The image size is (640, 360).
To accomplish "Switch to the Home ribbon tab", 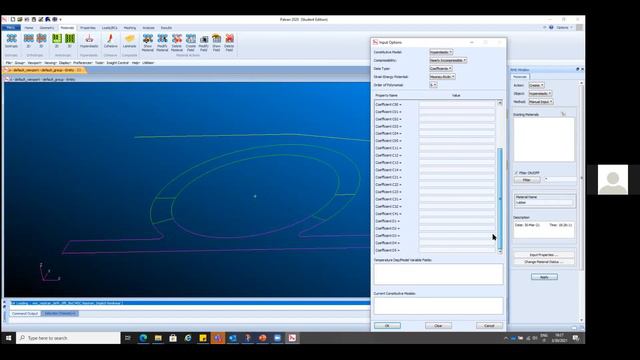I will (29, 28).
